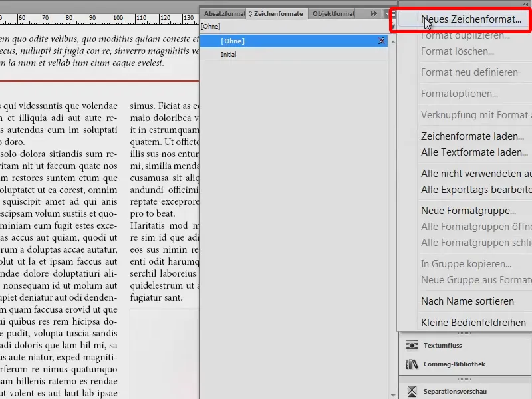This screenshot has width=532, height=399.
Task: Click double-arrow to show more panel tabs
Action: [x=374, y=13]
